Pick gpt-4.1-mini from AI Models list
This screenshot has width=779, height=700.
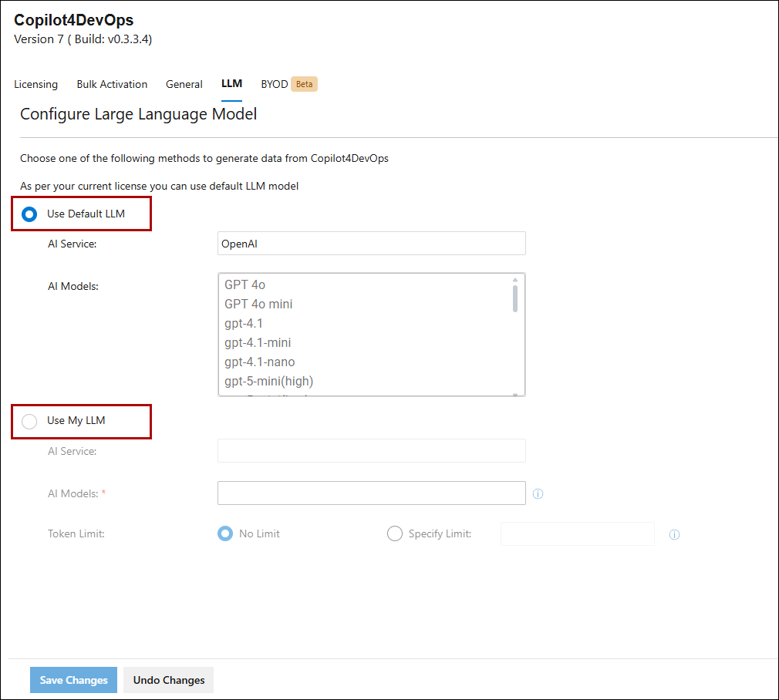[x=258, y=343]
